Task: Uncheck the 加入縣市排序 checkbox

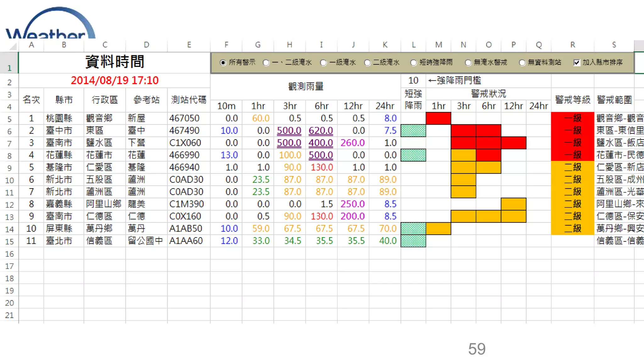Action: tap(577, 63)
